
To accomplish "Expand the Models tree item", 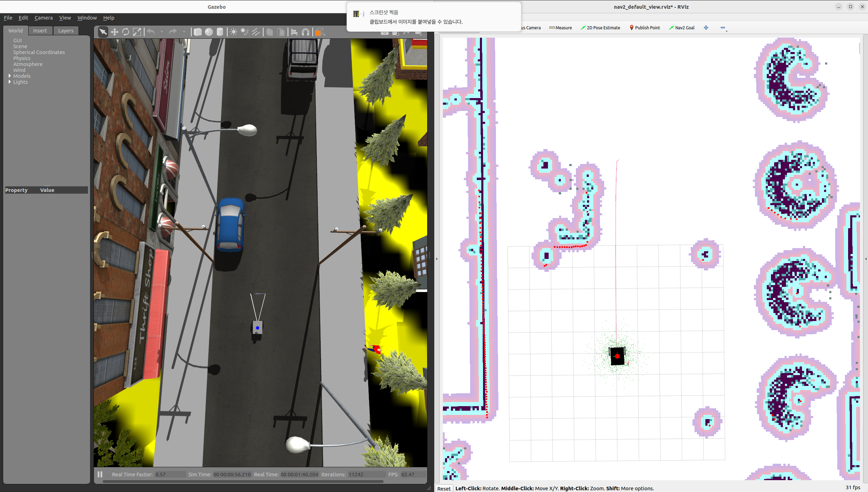I will coord(10,76).
